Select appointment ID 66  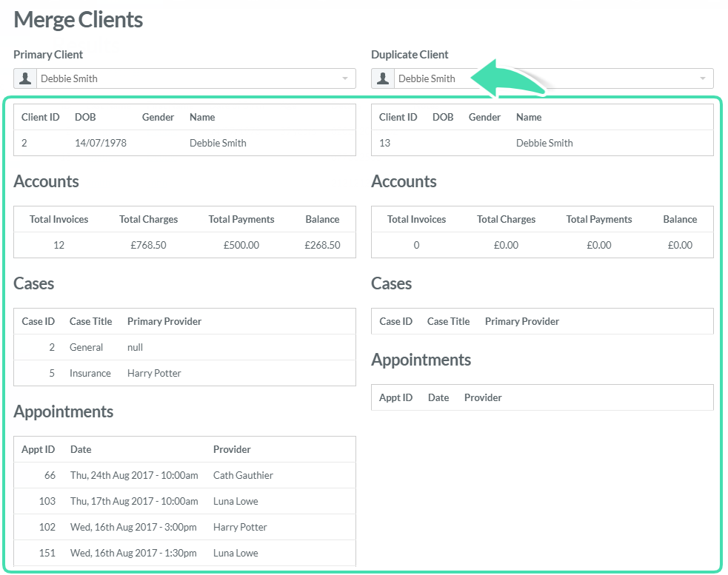coord(50,475)
